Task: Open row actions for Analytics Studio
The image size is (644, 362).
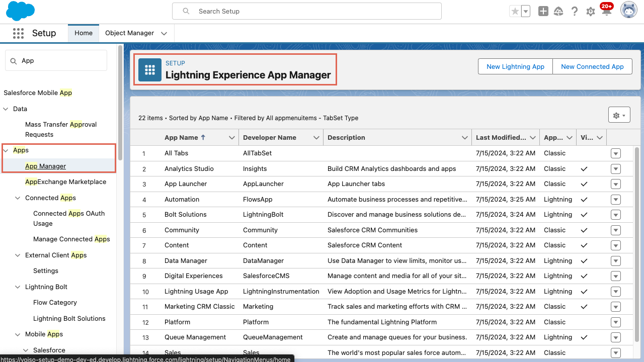Action: click(616, 169)
